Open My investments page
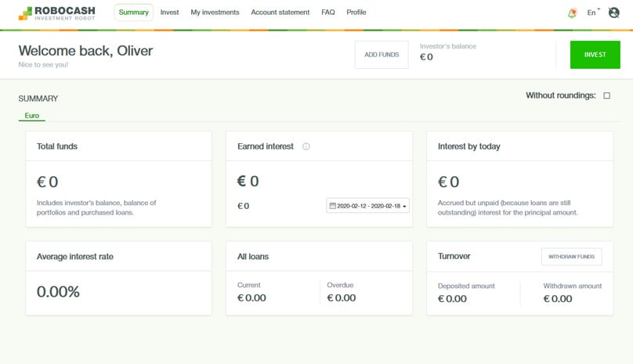633x364 pixels. click(x=215, y=13)
